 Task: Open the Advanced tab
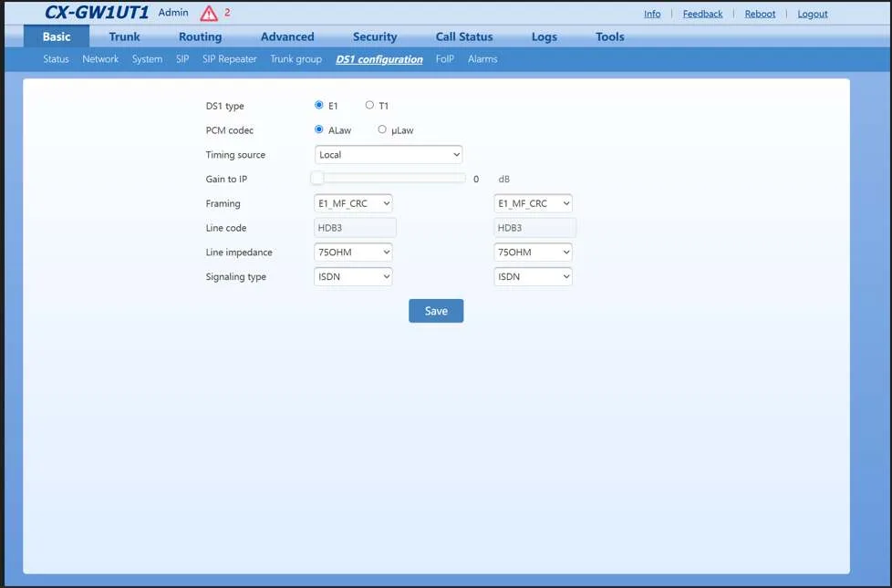point(287,36)
